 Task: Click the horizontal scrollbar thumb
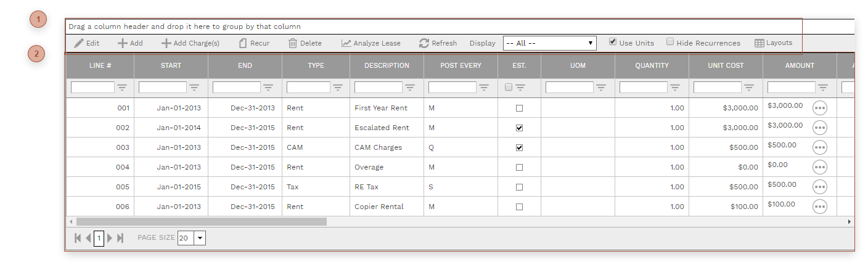[201, 221]
